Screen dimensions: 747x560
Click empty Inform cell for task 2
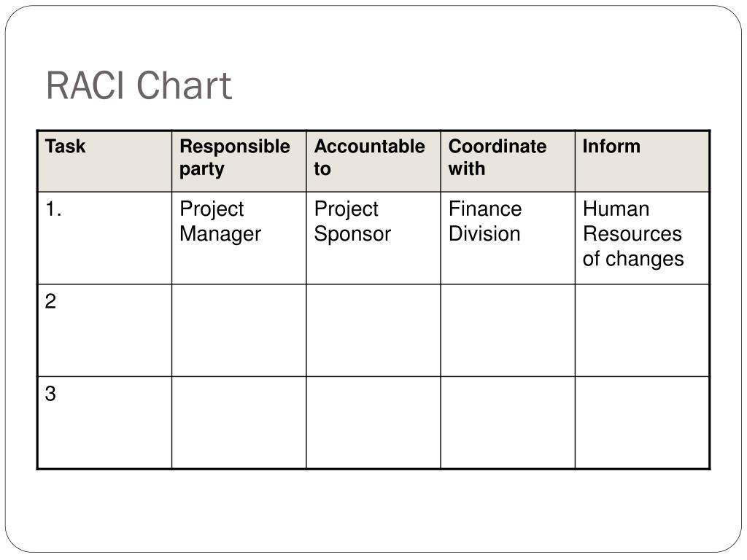click(642, 330)
